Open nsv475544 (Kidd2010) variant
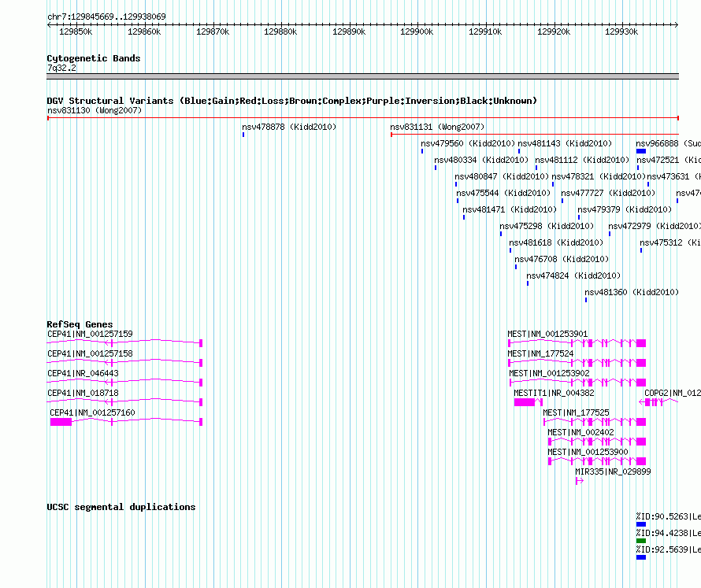The height and width of the screenshot is (588, 701). tap(503, 193)
